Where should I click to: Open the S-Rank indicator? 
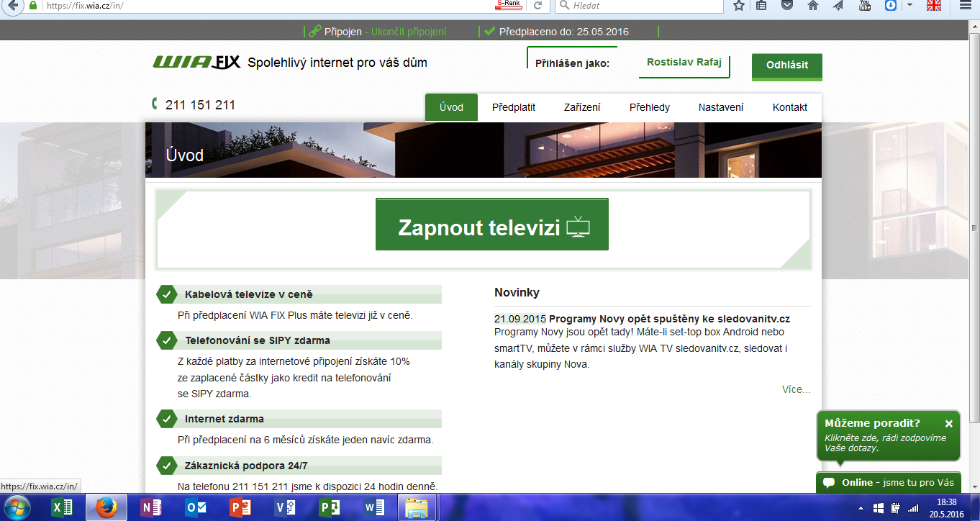point(509,5)
